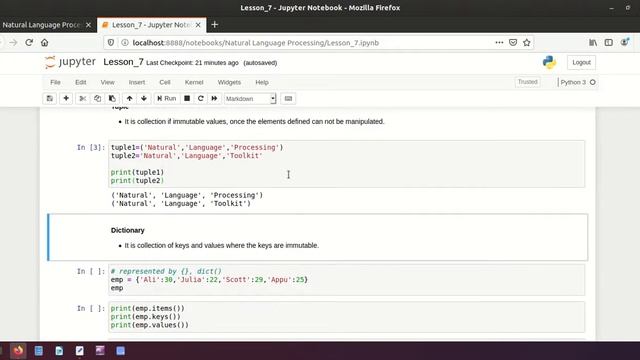The width and height of the screenshot is (640, 360).
Task: Switch to the Natural Language Processing tab
Action: pyautogui.click(x=42, y=25)
